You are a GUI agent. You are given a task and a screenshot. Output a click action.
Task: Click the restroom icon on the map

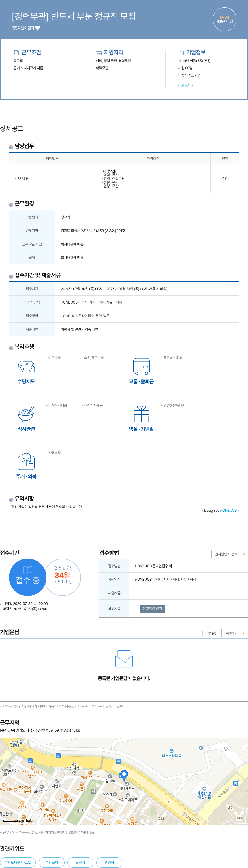point(94,791)
